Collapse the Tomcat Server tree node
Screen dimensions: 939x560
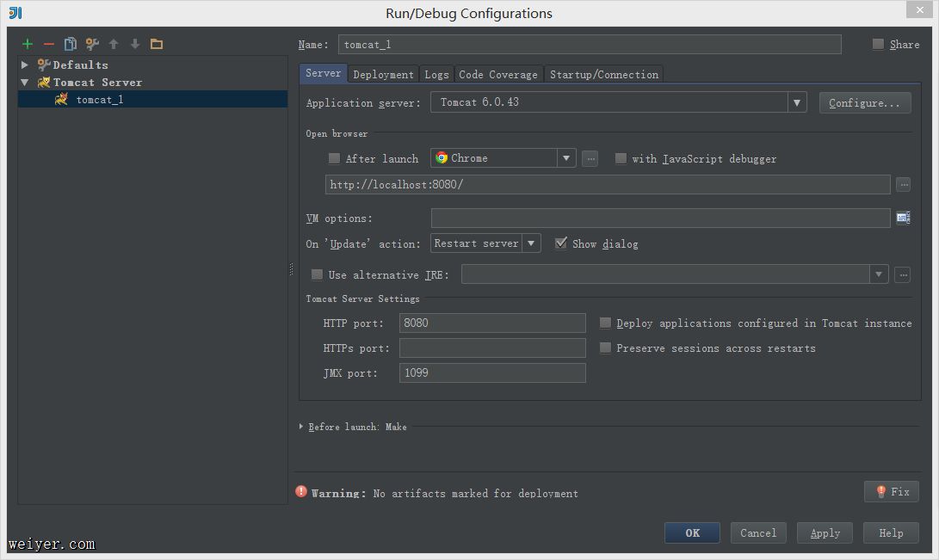[x=25, y=82]
